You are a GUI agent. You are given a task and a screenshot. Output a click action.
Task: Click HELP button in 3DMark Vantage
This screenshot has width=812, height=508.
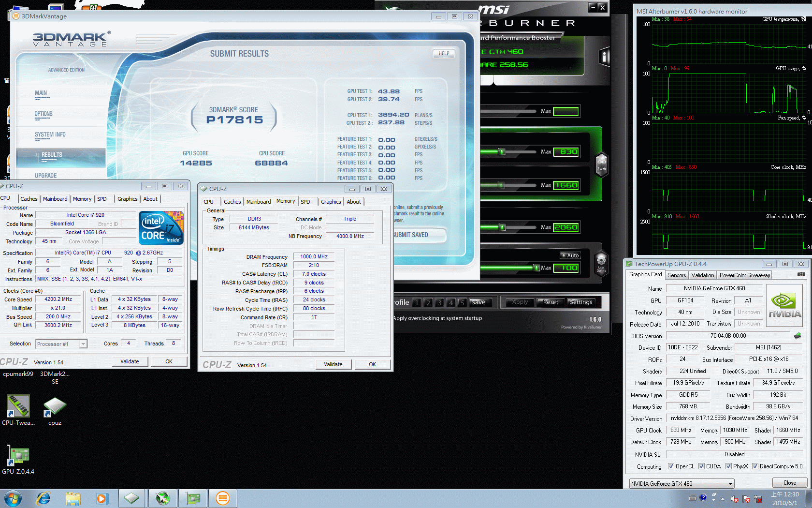coord(444,54)
